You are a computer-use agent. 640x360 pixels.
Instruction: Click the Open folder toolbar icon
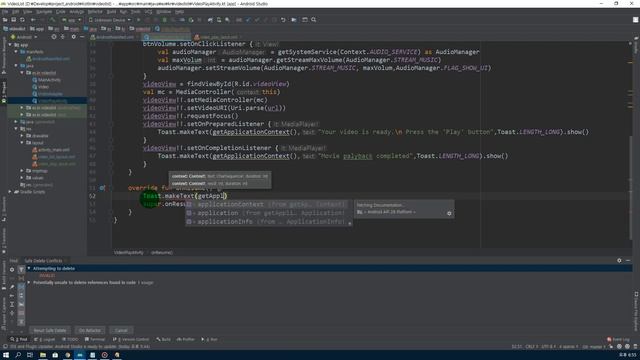(5, 20)
